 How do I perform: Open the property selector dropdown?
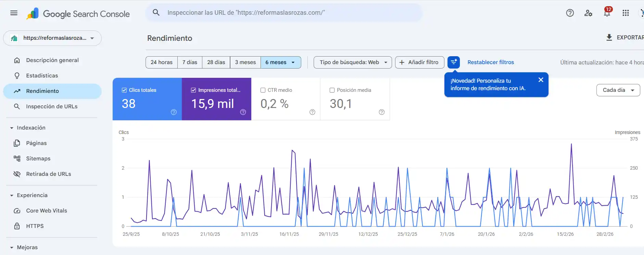click(52, 38)
